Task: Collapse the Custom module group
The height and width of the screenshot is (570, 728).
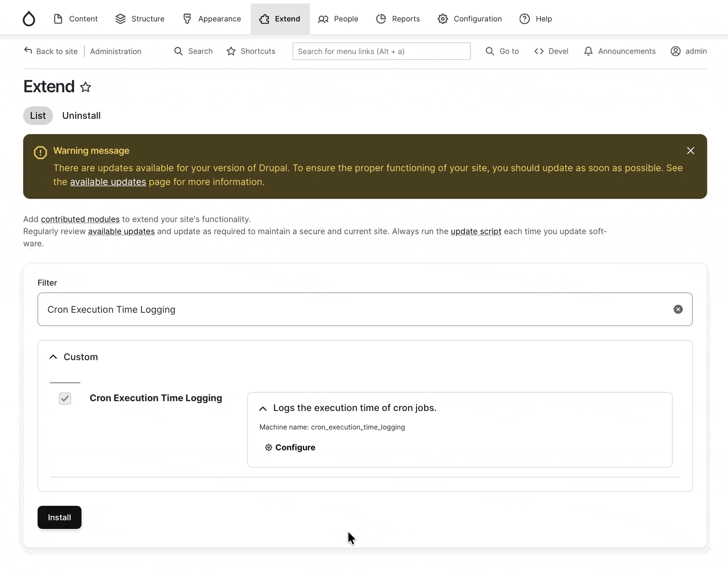Action: click(x=54, y=357)
